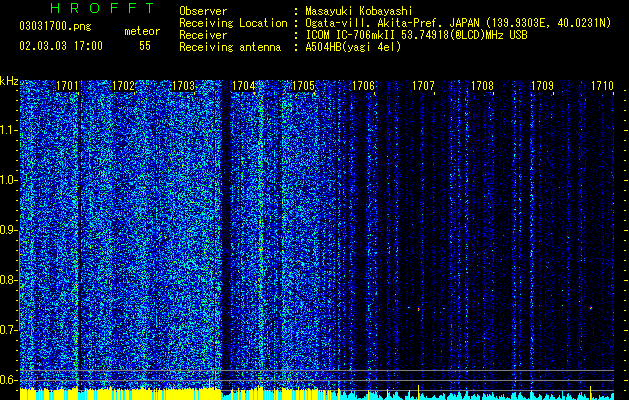Select observer name Masayuki Kobayashi
The width and height of the screenshot is (629, 400).
click(x=359, y=11)
